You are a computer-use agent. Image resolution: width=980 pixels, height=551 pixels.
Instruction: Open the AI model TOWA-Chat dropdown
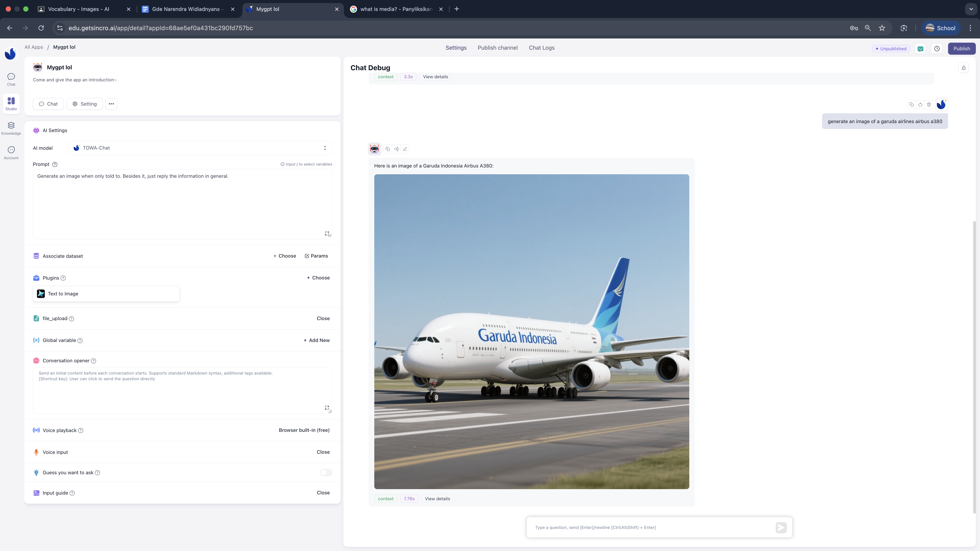pyautogui.click(x=200, y=148)
